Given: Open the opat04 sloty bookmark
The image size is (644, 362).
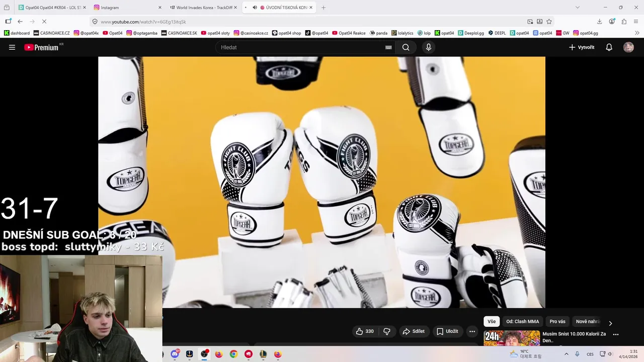Looking at the screenshot, I should click(x=215, y=33).
